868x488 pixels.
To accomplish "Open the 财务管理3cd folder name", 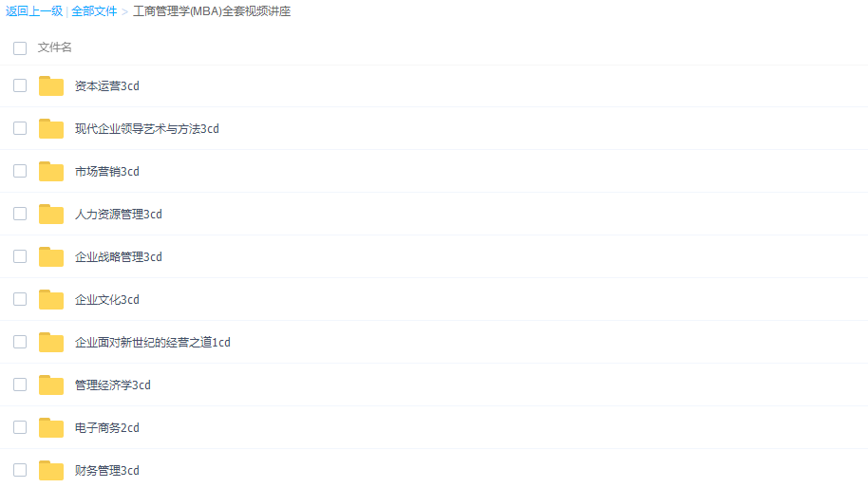I will pos(107,470).
